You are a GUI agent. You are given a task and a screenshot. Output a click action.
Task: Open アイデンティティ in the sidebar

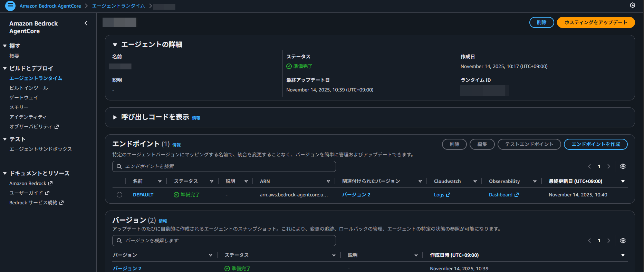(28, 117)
